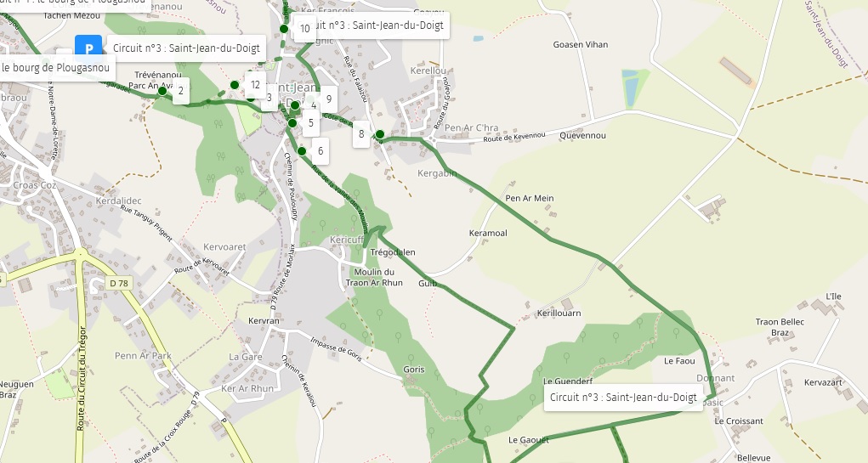868x463 pixels.
Task: Select waypoint marker number 12
Action: (x=255, y=85)
